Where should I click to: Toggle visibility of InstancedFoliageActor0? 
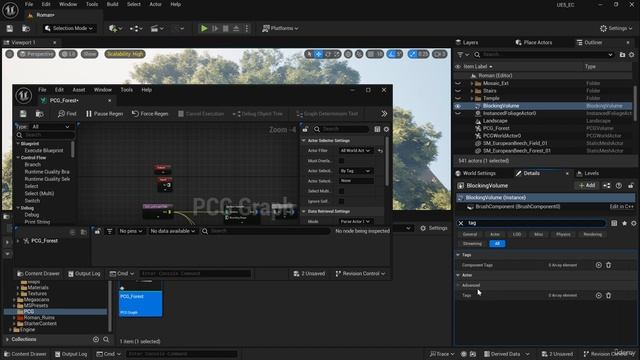pyautogui.click(x=458, y=113)
